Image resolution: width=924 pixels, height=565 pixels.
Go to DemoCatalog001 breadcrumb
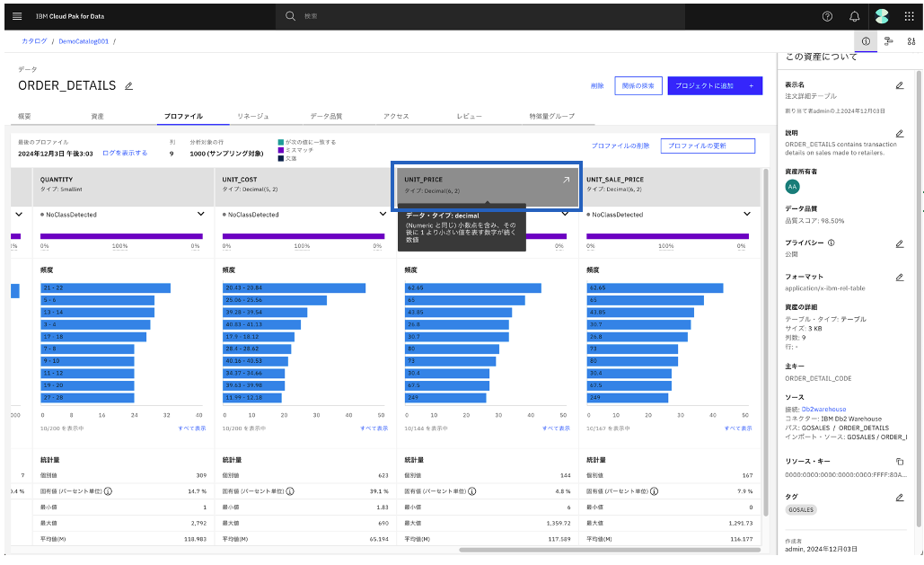[84, 41]
